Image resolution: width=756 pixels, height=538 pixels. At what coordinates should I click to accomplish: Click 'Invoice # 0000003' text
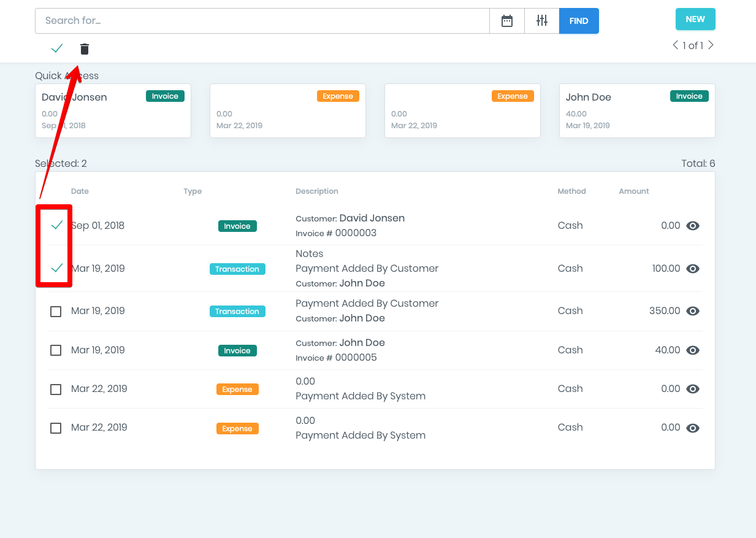click(336, 233)
